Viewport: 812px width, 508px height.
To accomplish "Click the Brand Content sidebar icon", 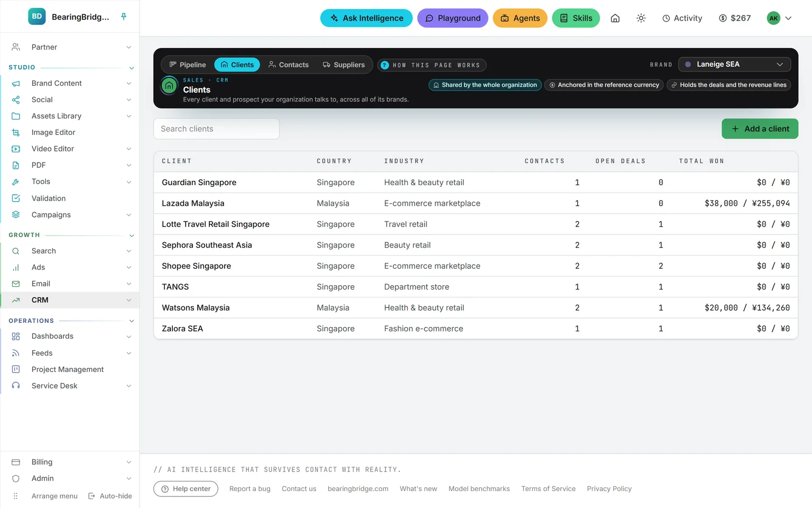I will coord(16,83).
